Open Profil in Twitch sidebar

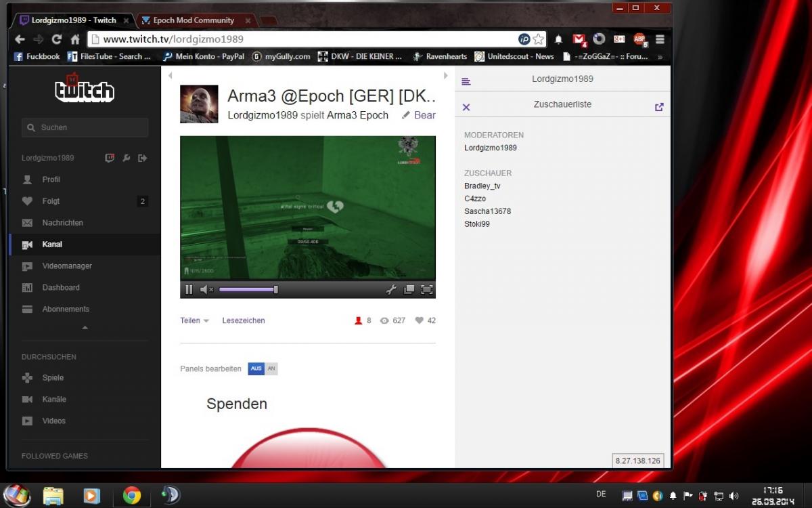click(x=51, y=179)
